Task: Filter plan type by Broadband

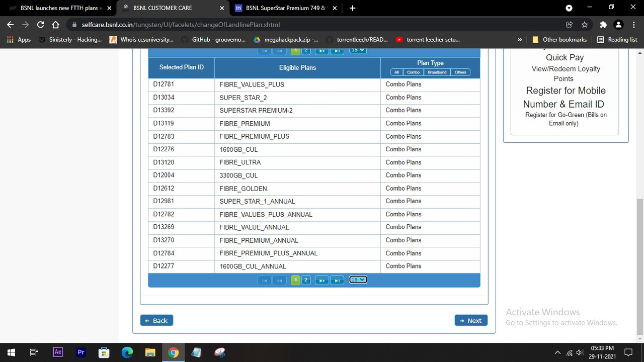Action: point(437,72)
